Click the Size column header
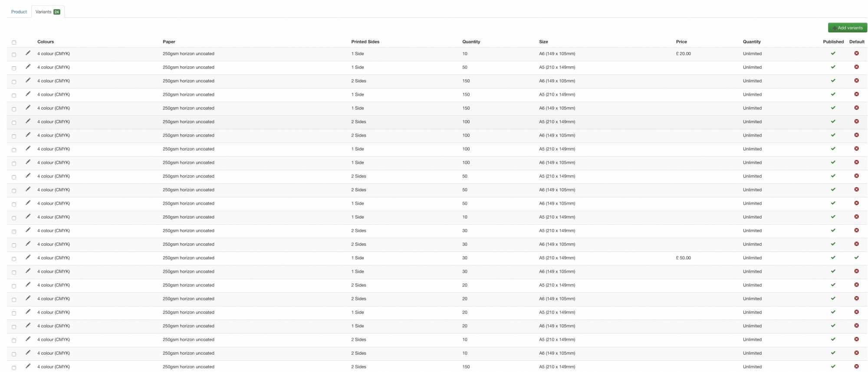Screen dimensions: 868x372 543,42
